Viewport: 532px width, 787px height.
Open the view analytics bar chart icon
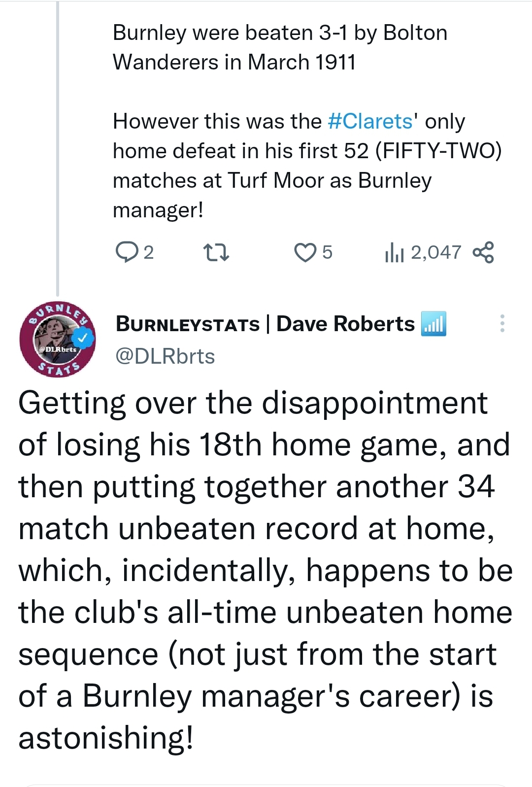pos(394,252)
